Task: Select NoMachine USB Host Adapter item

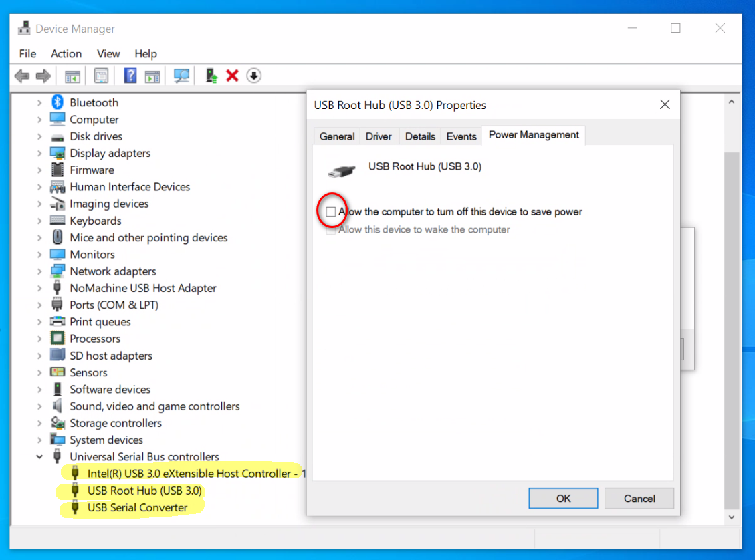Action: point(143,288)
